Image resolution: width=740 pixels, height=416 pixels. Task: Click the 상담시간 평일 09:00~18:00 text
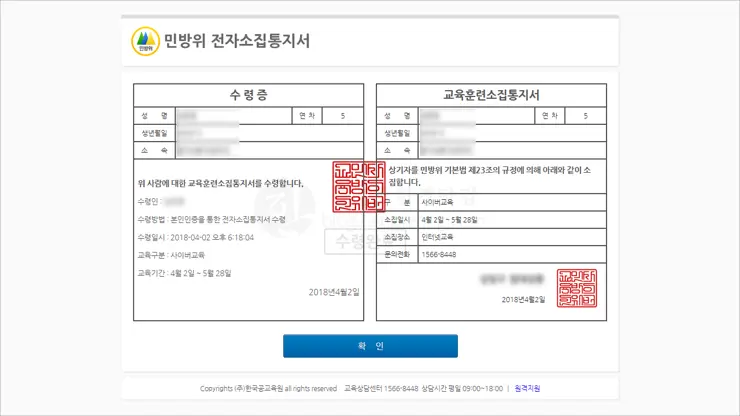(462, 389)
